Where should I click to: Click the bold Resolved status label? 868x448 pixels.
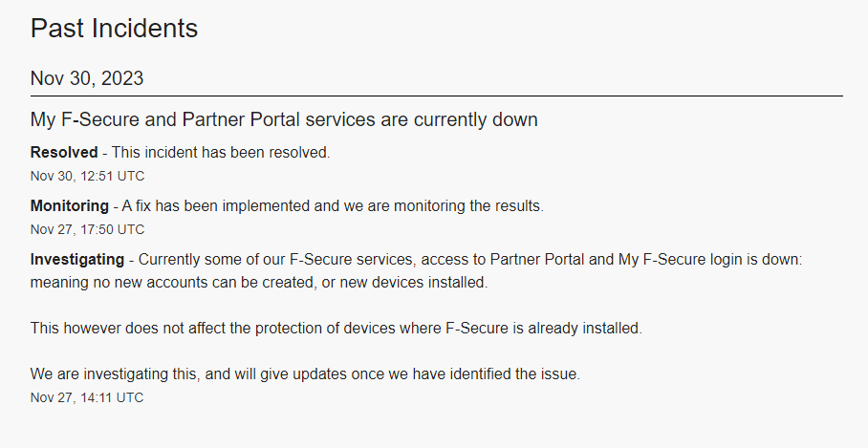64,152
